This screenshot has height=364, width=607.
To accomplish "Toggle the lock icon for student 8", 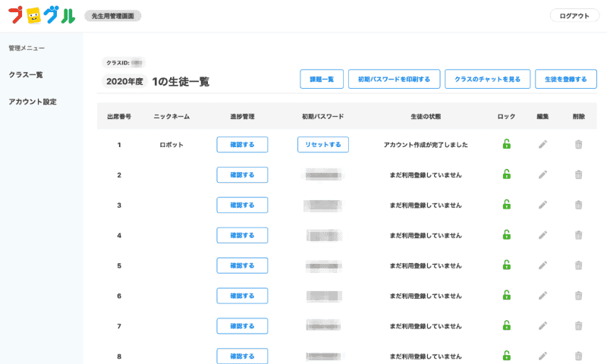I will coord(506,356).
